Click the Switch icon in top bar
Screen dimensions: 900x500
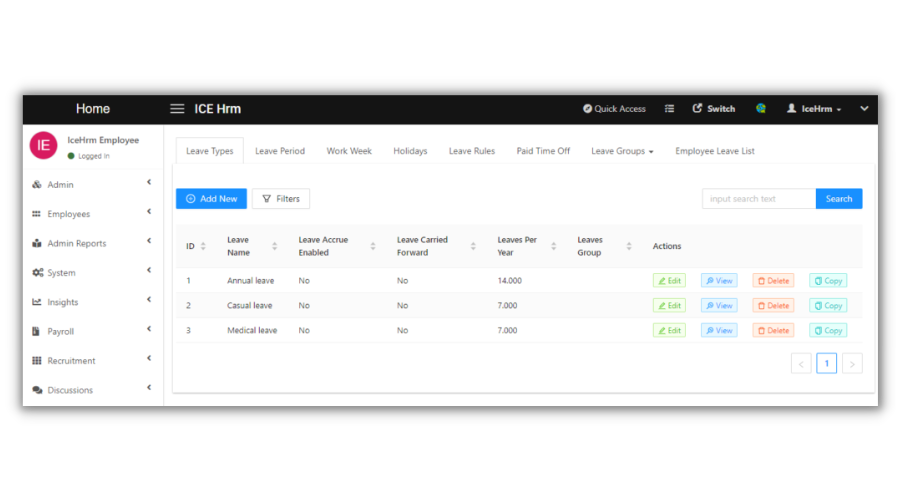click(697, 109)
